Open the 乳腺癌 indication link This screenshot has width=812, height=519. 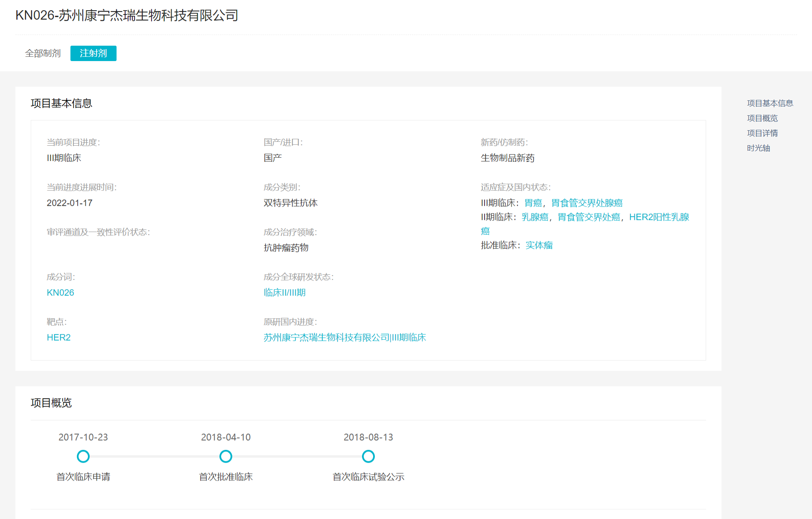tap(535, 217)
